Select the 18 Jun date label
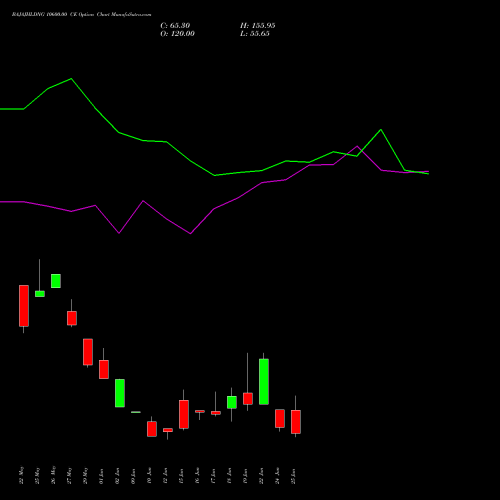 coord(230,476)
